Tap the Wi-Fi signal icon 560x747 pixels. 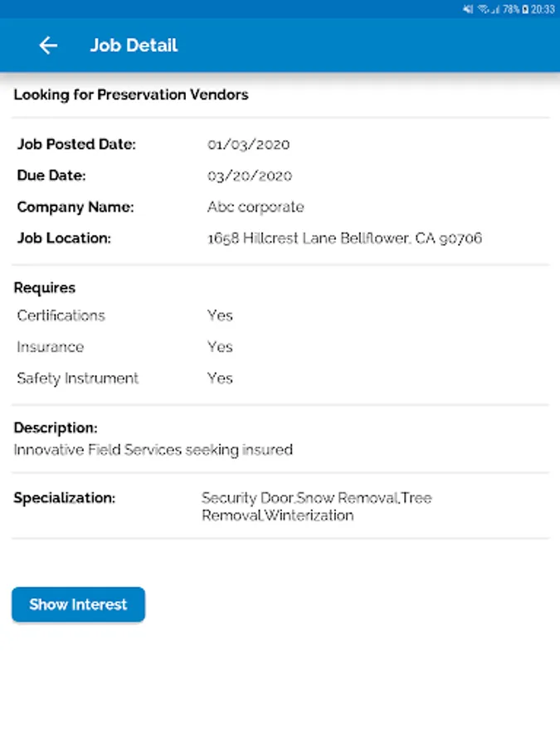(x=483, y=9)
